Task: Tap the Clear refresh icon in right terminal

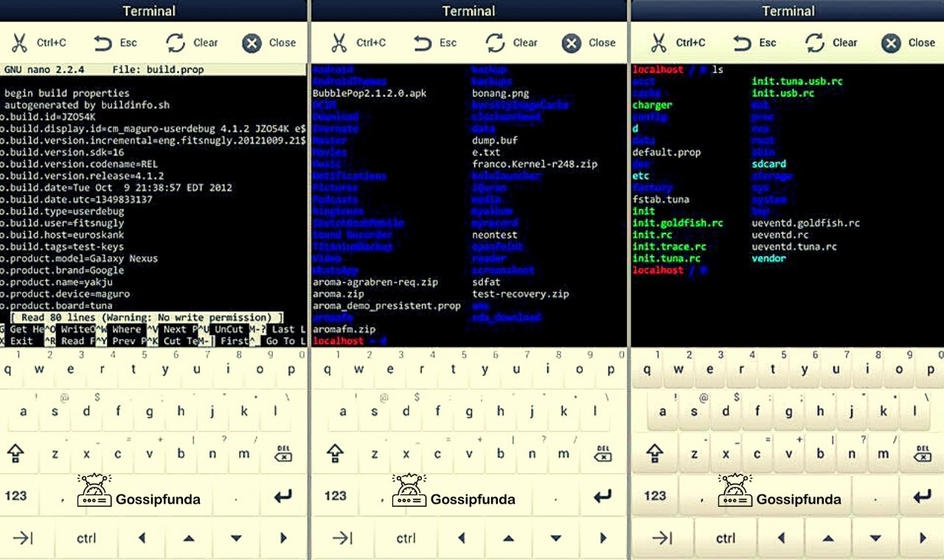Action: [x=814, y=43]
